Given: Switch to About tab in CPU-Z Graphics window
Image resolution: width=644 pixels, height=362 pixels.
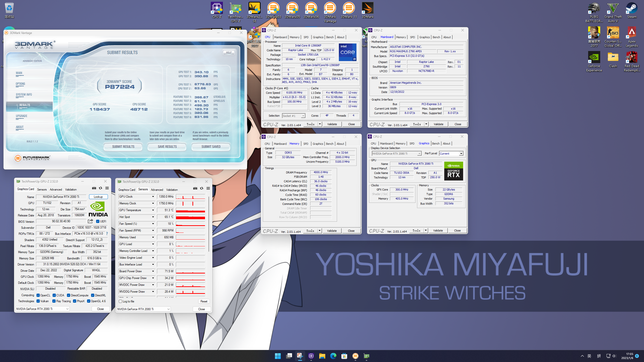Looking at the screenshot, I should [x=447, y=144].
